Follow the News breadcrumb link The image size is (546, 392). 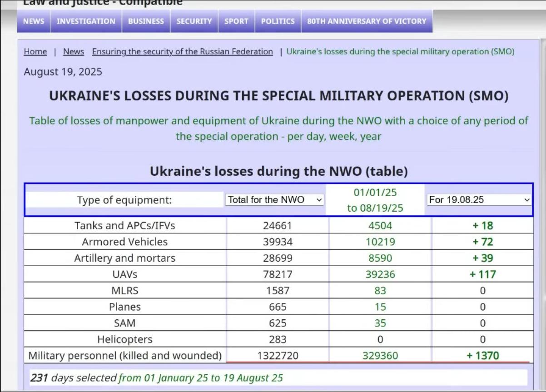pyautogui.click(x=74, y=52)
